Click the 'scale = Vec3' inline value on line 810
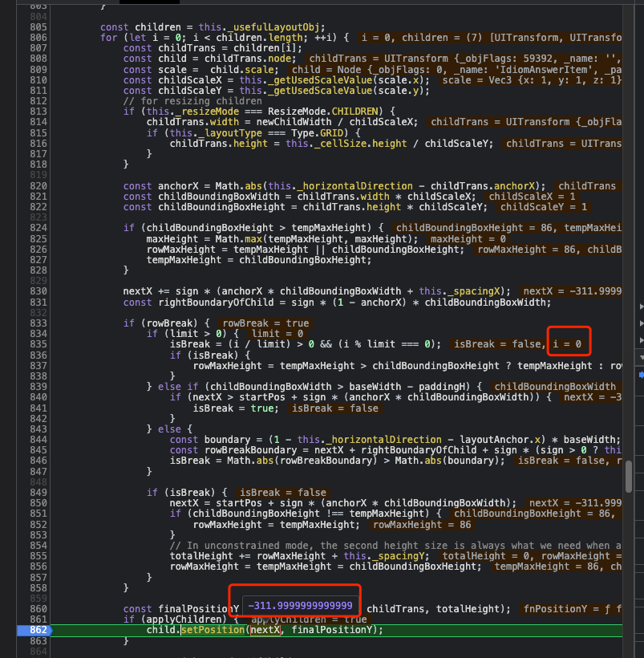This screenshot has width=644, height=658. (530, 80)
